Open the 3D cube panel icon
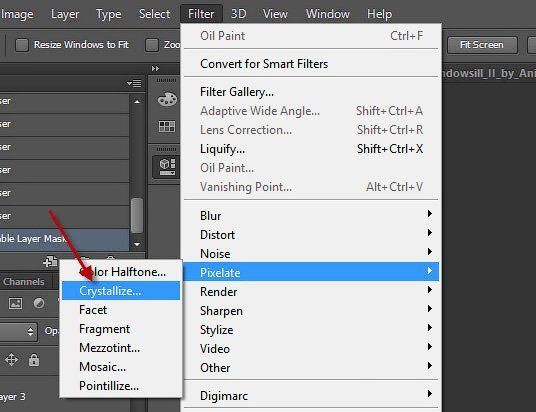 167,167
